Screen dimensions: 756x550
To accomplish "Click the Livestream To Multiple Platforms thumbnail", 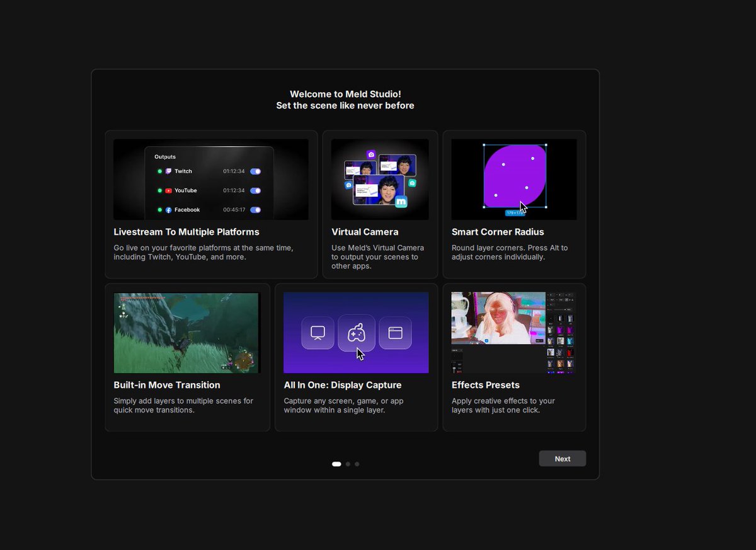I will tap(211, 180).
